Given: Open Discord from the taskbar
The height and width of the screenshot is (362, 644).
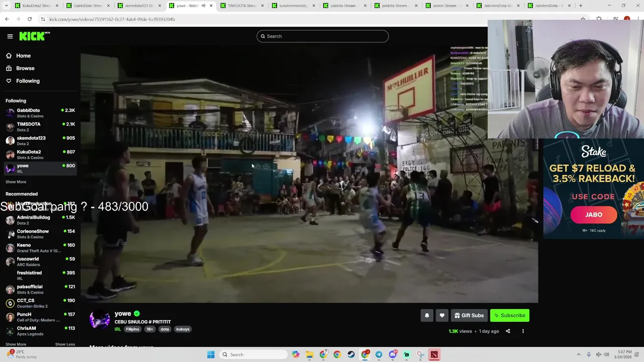Looking at the screenshot, I should click(x=393, y=354).
